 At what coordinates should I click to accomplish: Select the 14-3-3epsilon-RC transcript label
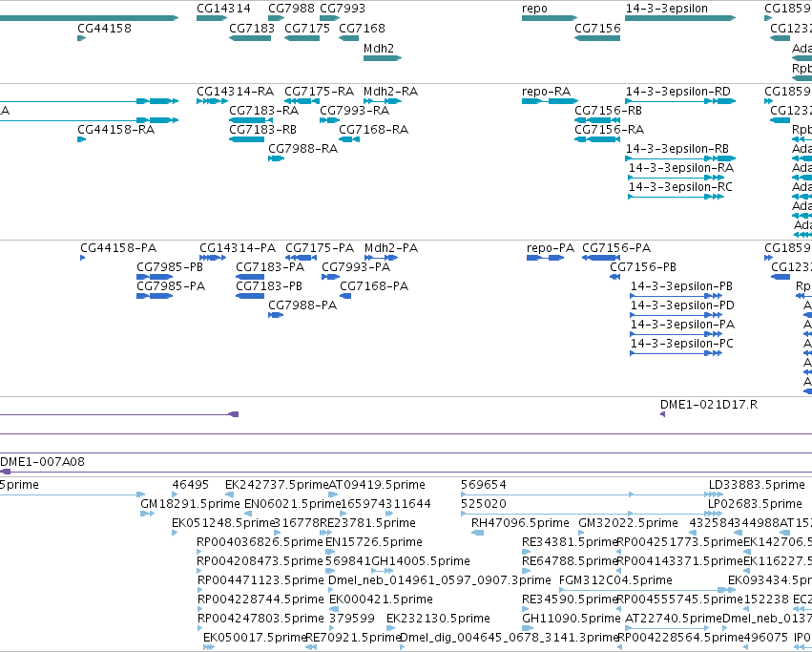click(680, 187)
